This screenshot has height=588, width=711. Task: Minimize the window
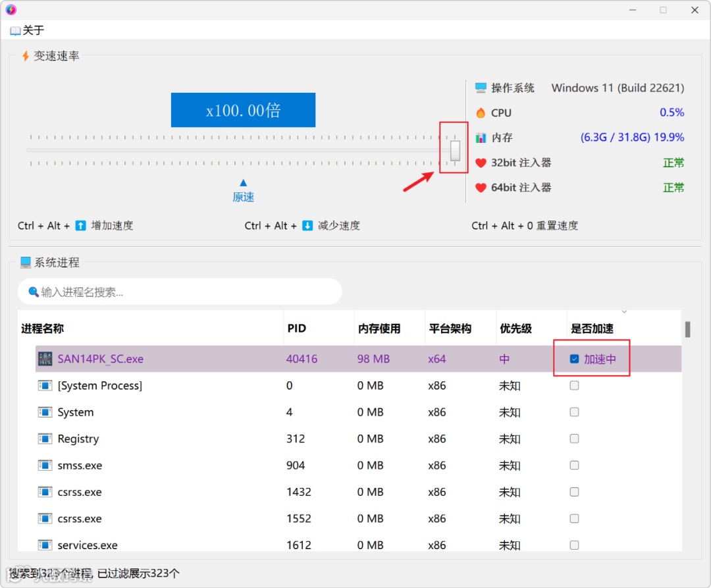pos(633,10)
